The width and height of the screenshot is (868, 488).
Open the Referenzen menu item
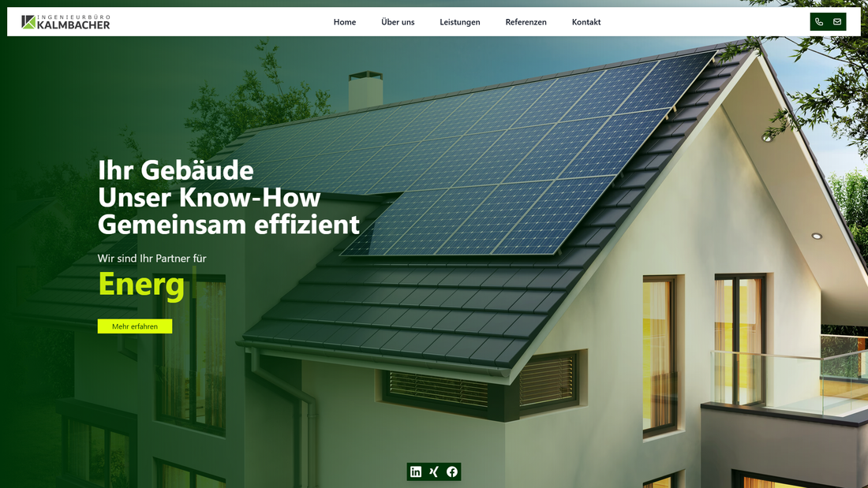[526, 22]
